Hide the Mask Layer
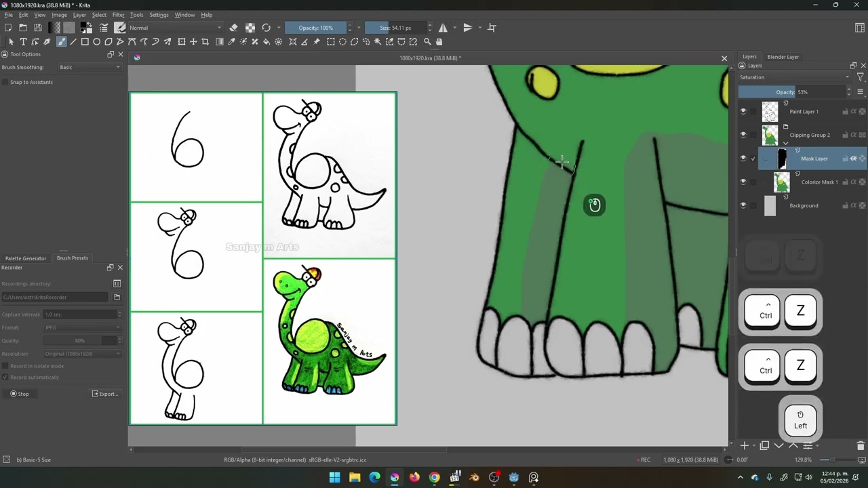The width and height of the screenshot is (868, 488). click(743, 159)
